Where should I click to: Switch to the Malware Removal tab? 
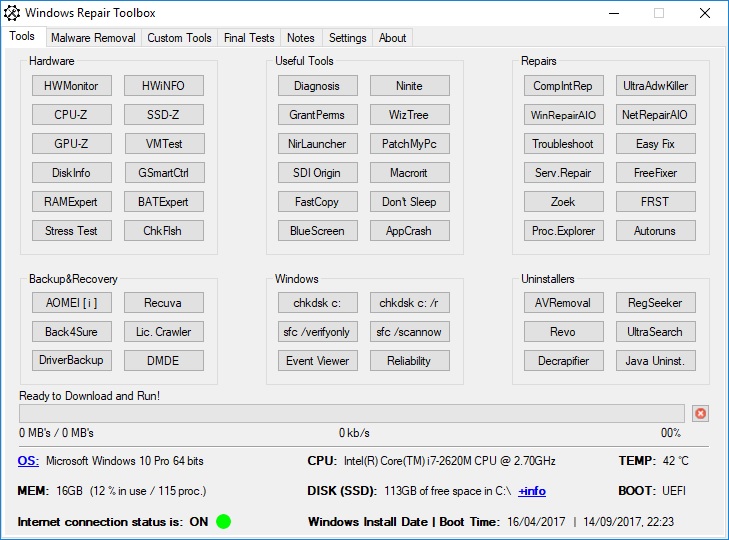pos(92,38)
